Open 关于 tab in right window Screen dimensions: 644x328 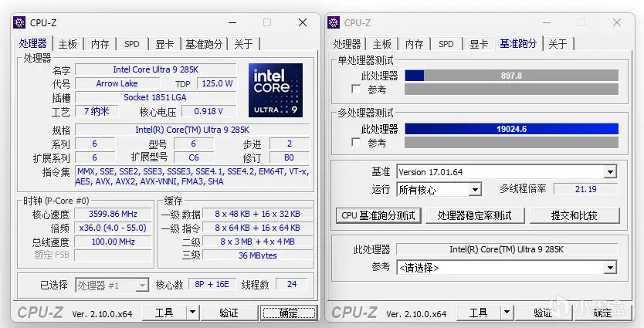pos(558,44)
